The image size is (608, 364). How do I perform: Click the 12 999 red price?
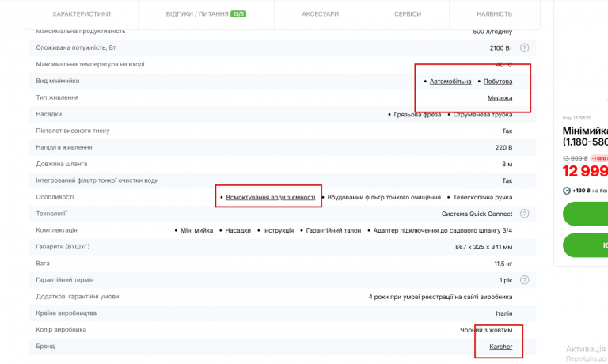(585, 171)
